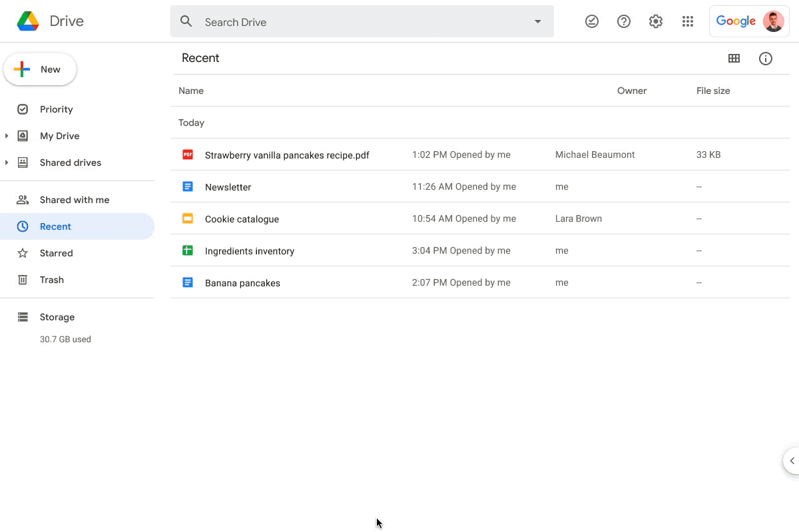799x532 pixels.
Task: Click the New button
Action: [x=40, y=69]
